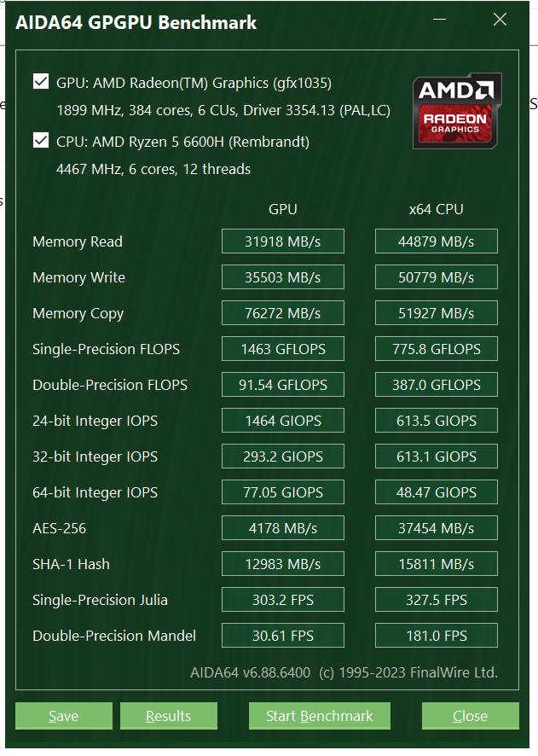Viewport: 538px width, 756px height.
Task: Close the benchmark dialog via Close button
Action: (470, 716)
